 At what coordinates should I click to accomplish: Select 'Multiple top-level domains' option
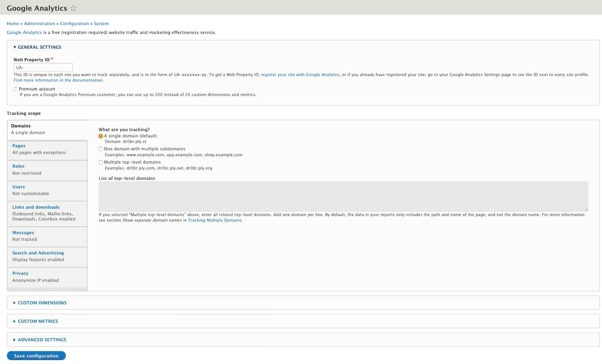(101, 162)
